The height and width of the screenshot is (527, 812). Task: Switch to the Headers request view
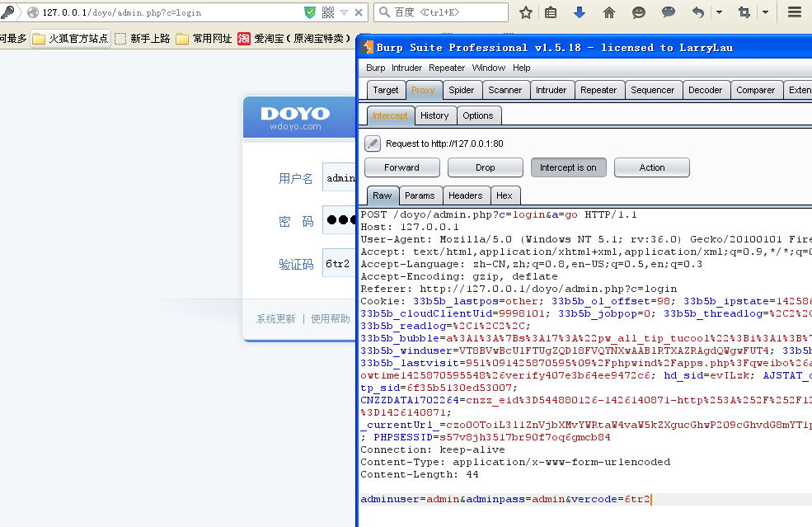(466, 195)
